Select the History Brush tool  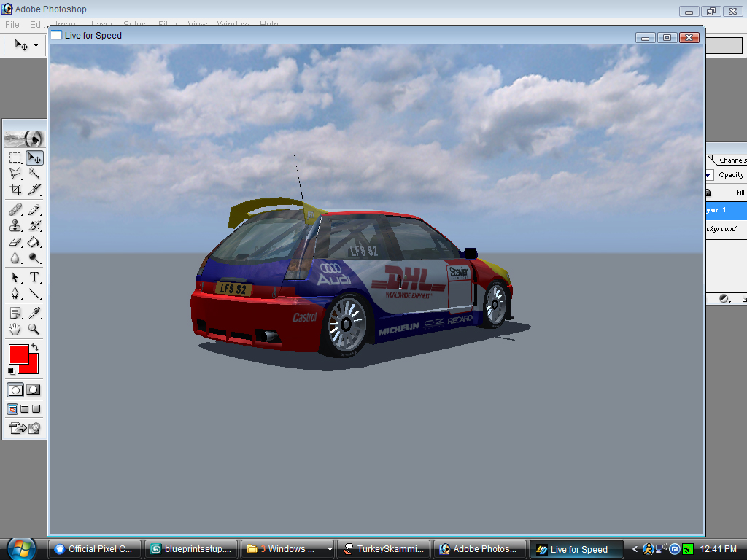click(x=34, y=226)
